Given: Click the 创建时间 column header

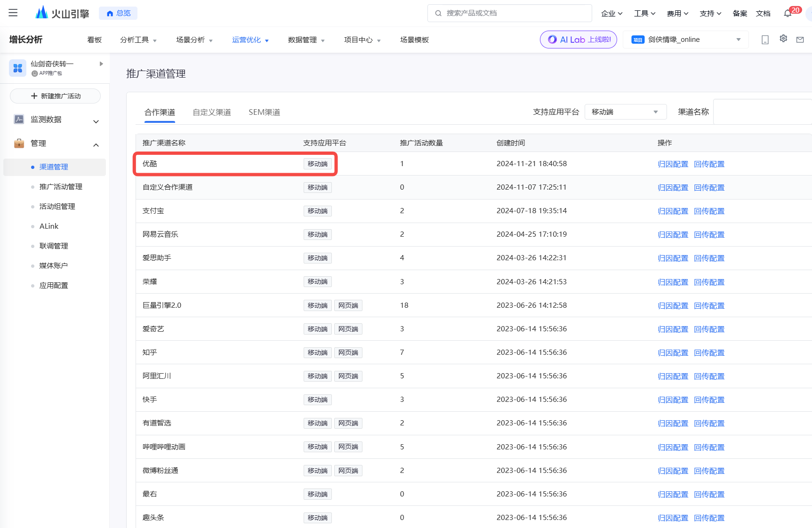Looking at the screenshot, I should (511, 143).
